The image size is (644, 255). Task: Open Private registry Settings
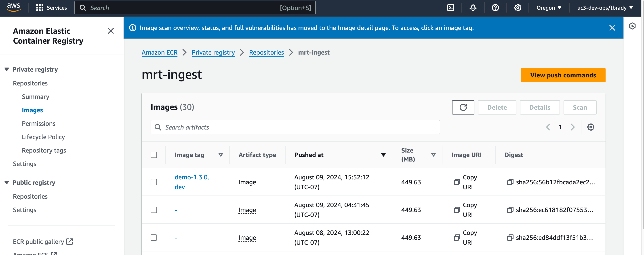point(25,164)
